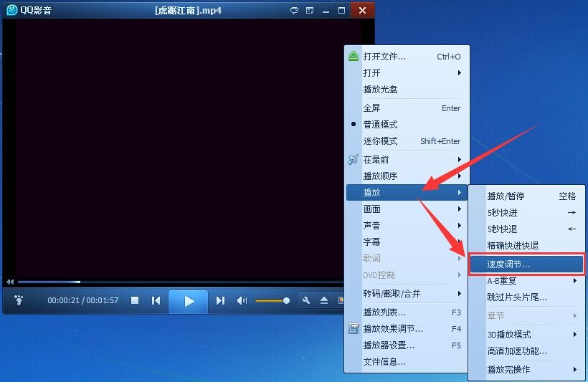The width and height of the screenshot is (588, 382).
Task: Open 文件信息... entry
Action: pyautogui.click(x=407, y=362)
